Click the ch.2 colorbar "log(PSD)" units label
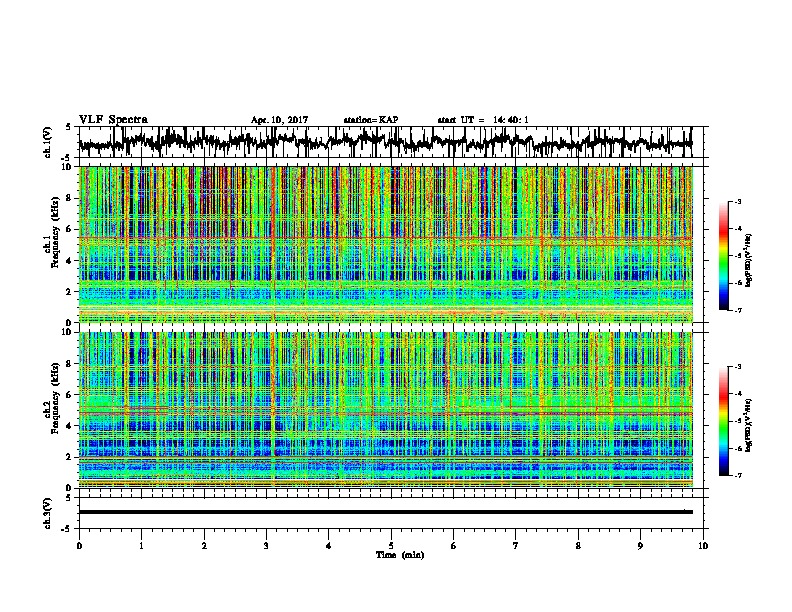Image resolution: width=792 pixels, height=612 pixels. tap(749, 426)
